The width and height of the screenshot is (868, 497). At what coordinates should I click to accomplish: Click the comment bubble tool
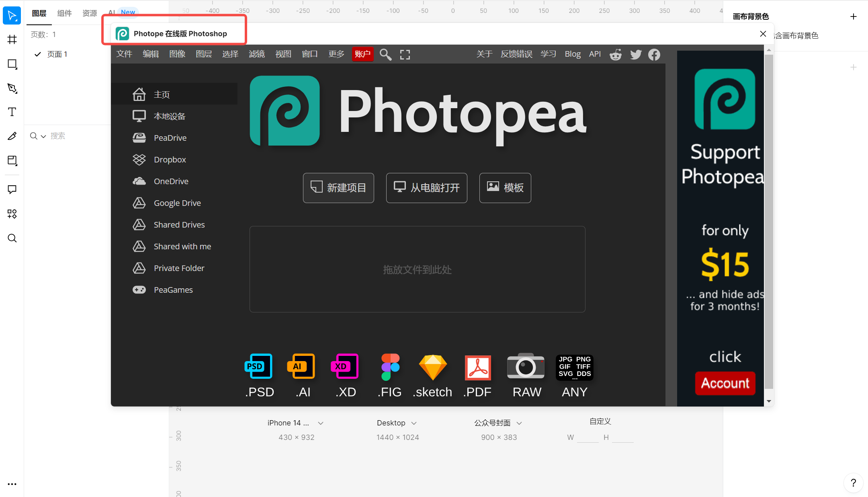coord(12,189)
